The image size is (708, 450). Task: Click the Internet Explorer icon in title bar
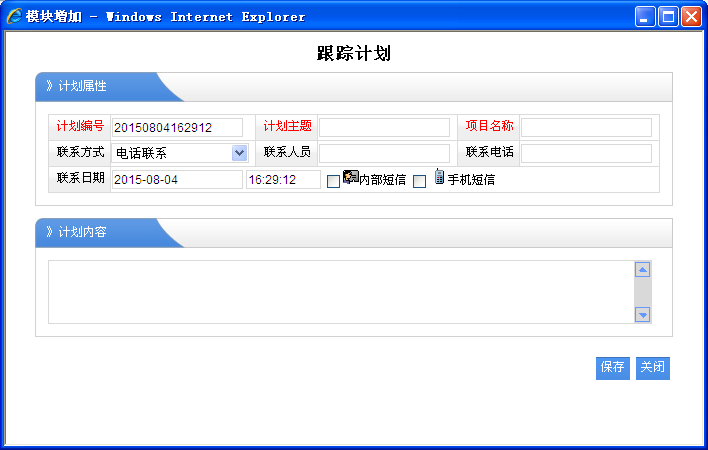point(14,16)
